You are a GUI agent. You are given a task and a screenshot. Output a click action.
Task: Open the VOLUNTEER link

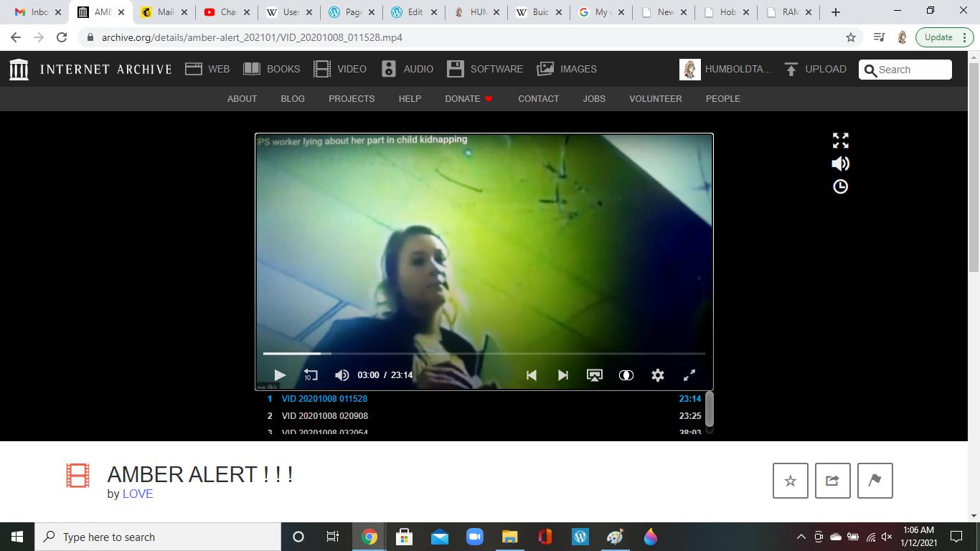coord(656,99)
